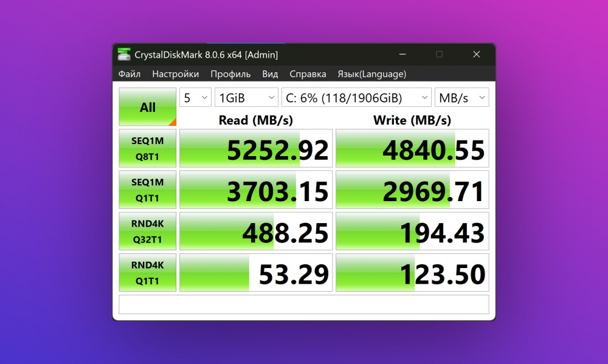Select the 2969.71 write result
This screenshot has height=364, width=608.
click(x=412, y=190)
